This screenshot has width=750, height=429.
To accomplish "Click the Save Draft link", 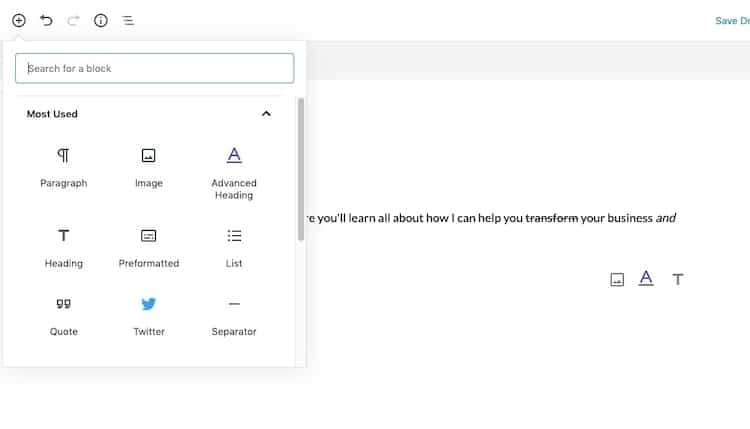I will point(732,21).
